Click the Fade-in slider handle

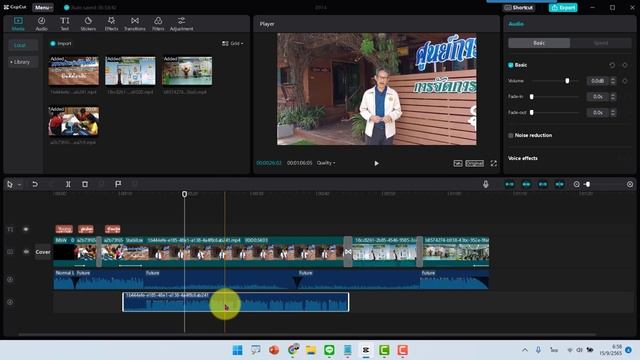point(531,97)
